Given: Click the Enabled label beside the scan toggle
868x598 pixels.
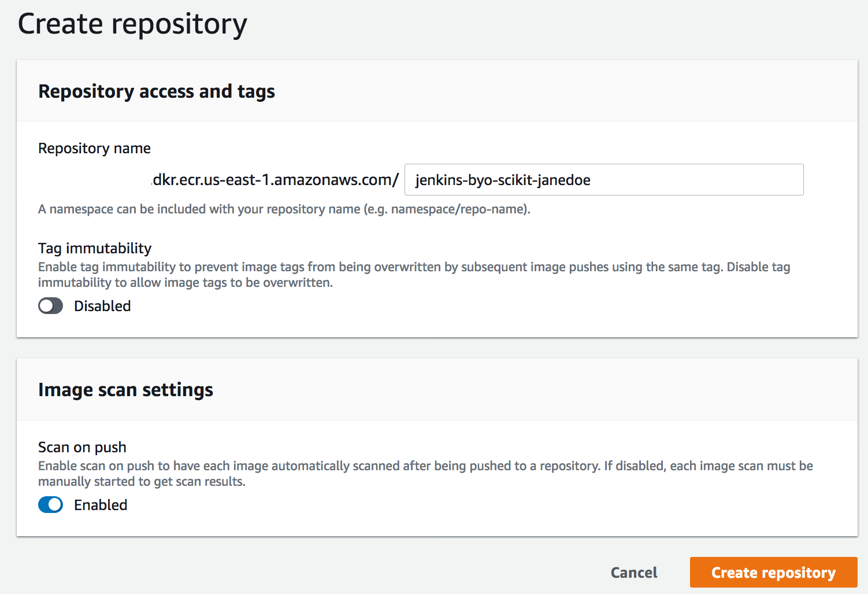Looking at the screenshot, I should coord(101,505).
